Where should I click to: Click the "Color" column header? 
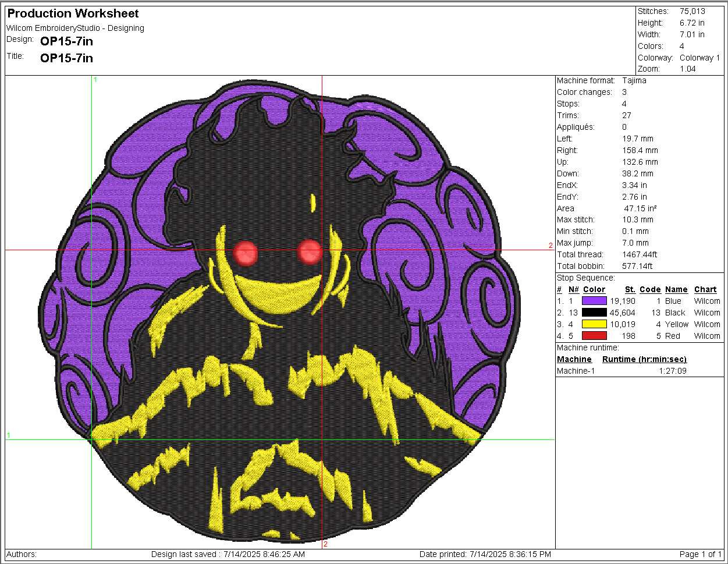pyautogui.click(x=594, y=289)
